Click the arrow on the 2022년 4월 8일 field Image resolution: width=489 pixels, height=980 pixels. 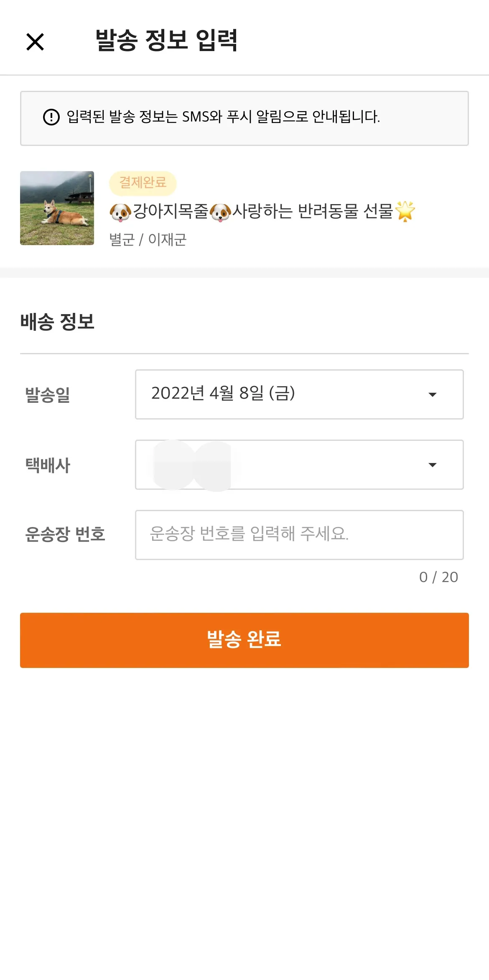coord(433,394)
